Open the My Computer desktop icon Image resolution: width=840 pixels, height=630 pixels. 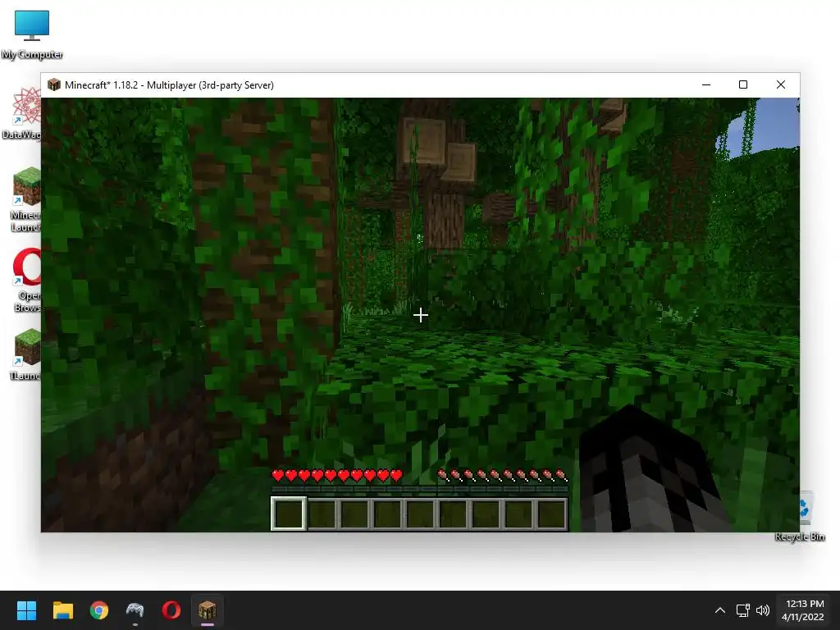[32, 34]
